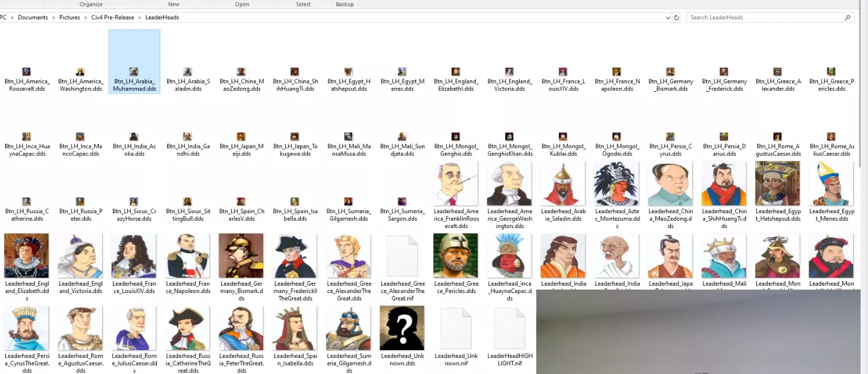
Task: Select Leaderhead_Inca_HuaynaCapac.dds thumbnail
Action: coord(509,256)
